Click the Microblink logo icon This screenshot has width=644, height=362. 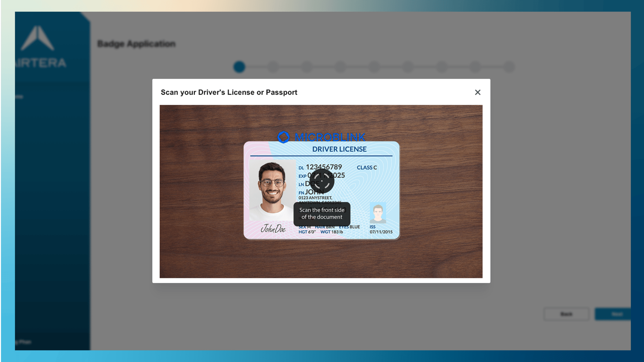coord(284,137)
